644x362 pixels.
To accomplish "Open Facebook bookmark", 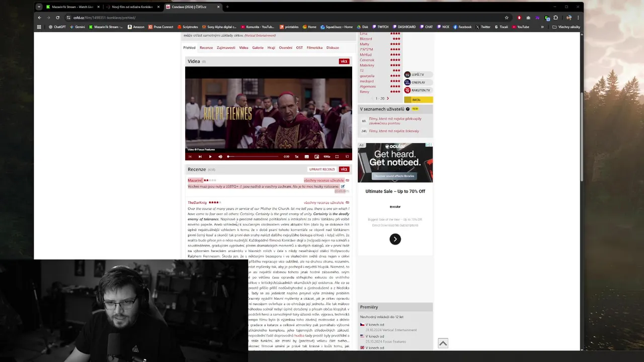I will pyautogui.click(x=462, y=27).
